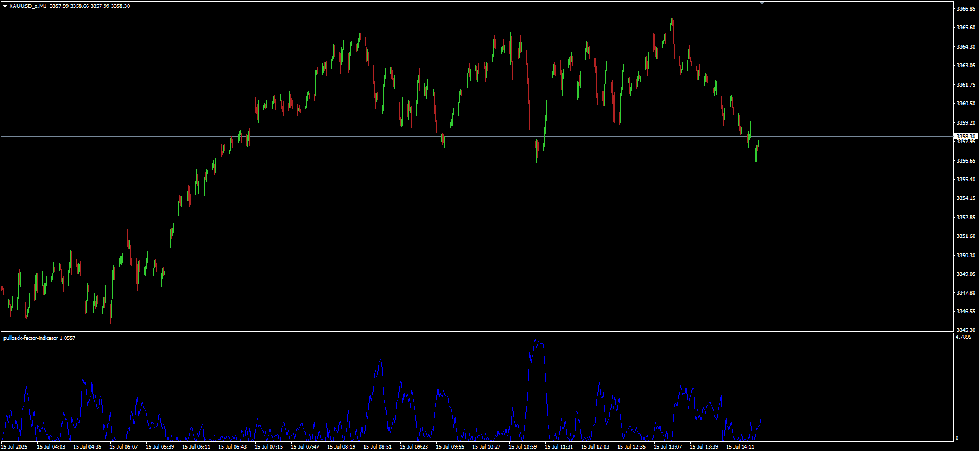Image resolution: width=980 pixels, height=451 pixels.
Task: Click the 3360.50 price level label
Action: point(966,104)
